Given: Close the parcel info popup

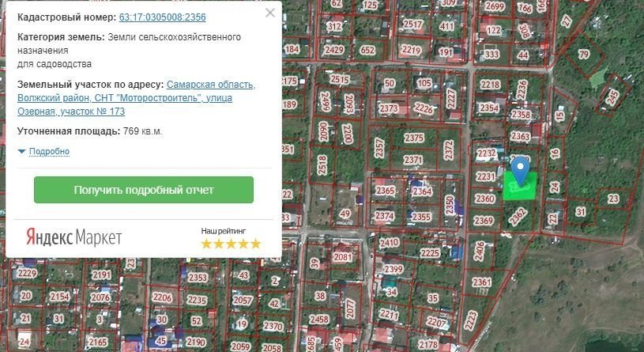Looking at the screenshot, I should point(270,13).
